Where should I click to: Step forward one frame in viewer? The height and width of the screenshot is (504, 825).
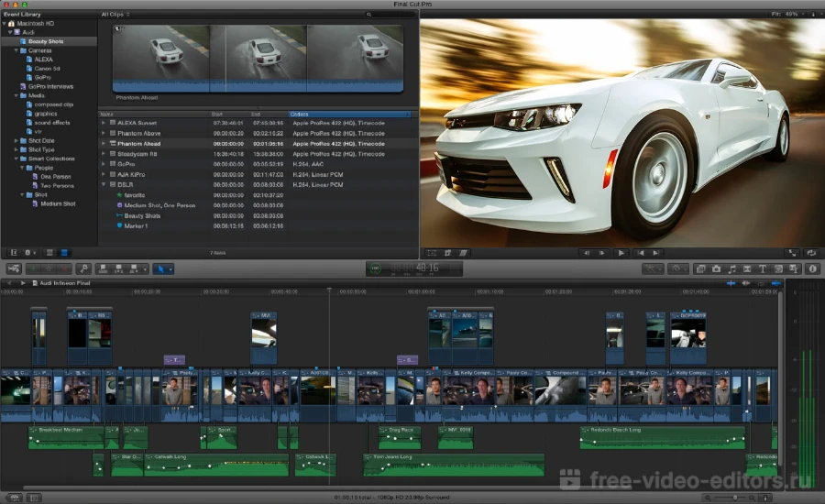click(603, 253)
